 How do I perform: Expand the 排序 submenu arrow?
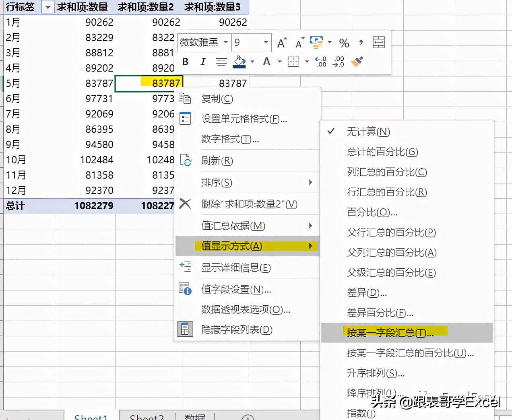pos(310,182)
